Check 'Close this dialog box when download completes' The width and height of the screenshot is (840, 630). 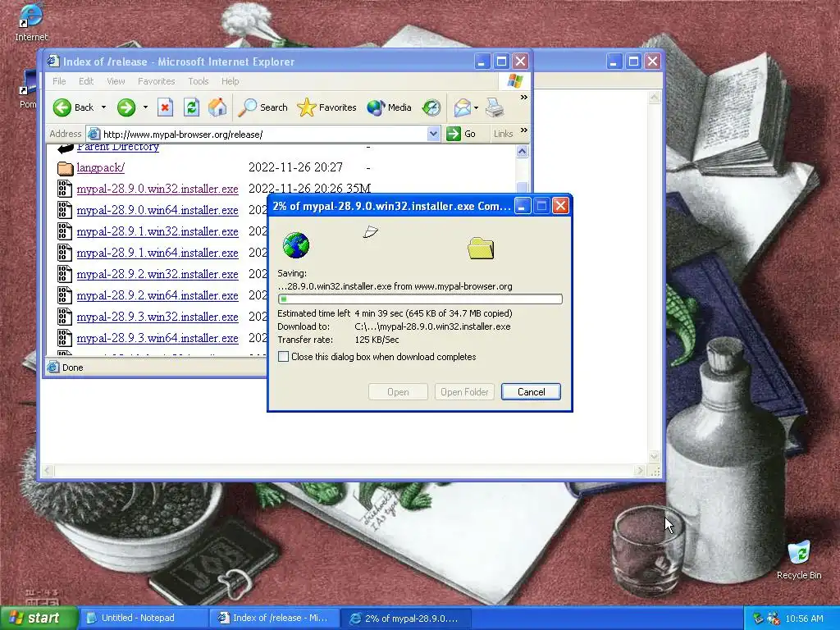[x=283, y=357]
